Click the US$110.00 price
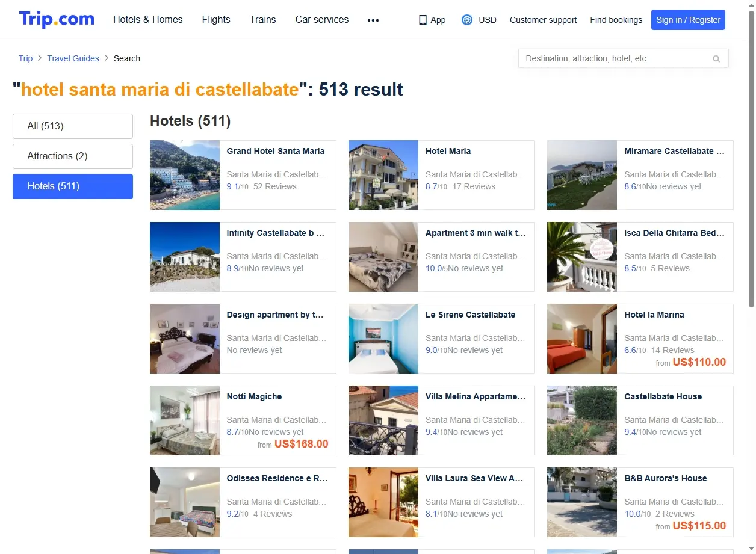756x554 pixels. coord(699,362)
